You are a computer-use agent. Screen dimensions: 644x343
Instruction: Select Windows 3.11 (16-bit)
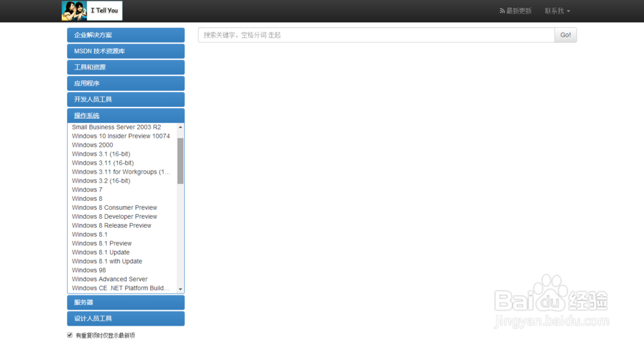point(102,163)
